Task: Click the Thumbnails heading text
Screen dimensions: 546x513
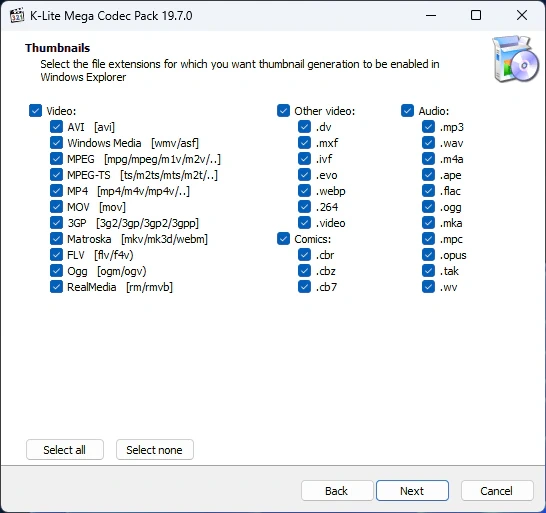Action: click(x=57, y=48)
